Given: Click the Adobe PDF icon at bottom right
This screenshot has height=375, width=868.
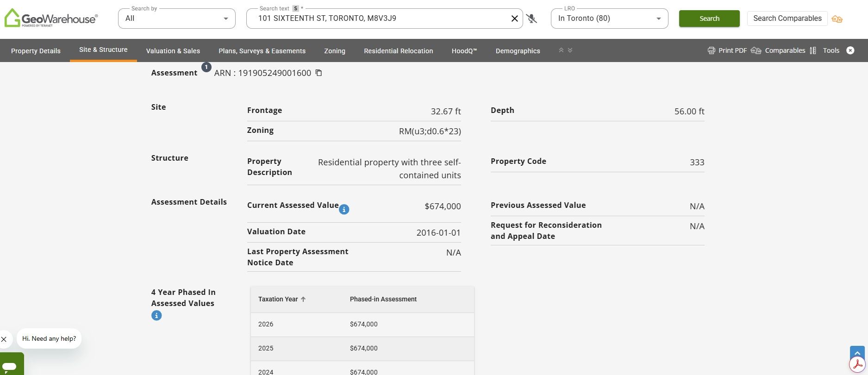Looking at the screenshot, I should [x=857, y=365].
